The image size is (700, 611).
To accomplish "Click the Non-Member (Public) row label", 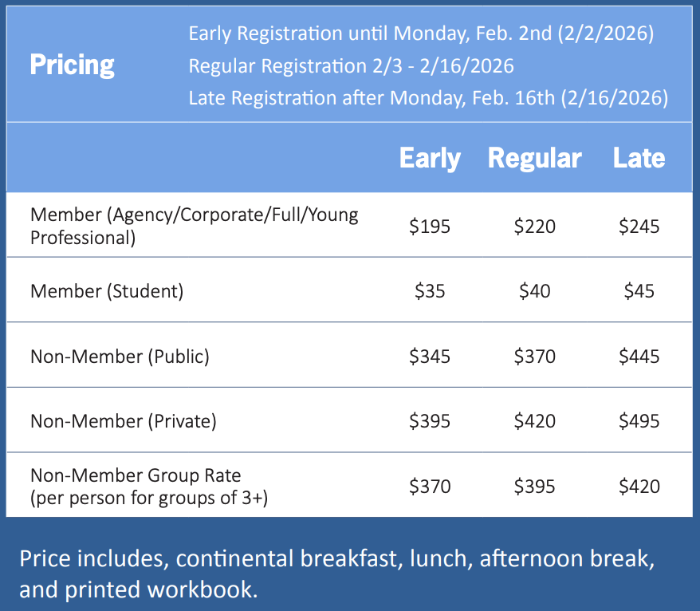I will (120, 356).
